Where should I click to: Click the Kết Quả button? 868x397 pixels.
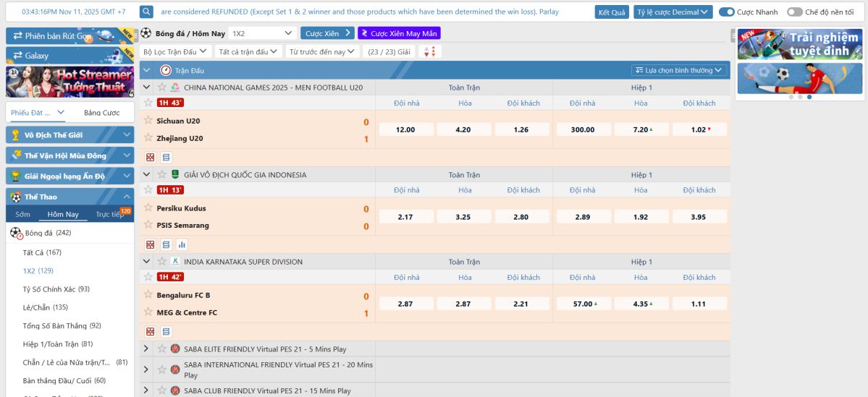click(612, 12)
